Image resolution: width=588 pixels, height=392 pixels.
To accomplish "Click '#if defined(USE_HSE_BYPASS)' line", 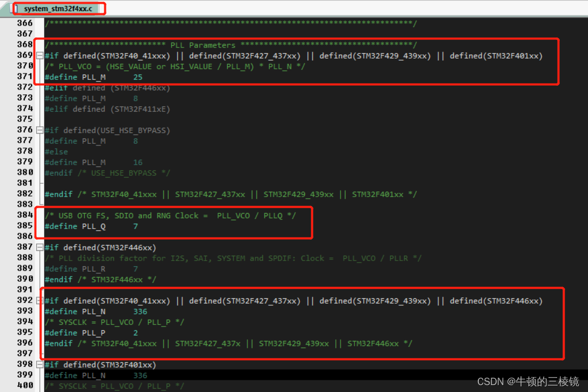I will coord(107,130).
